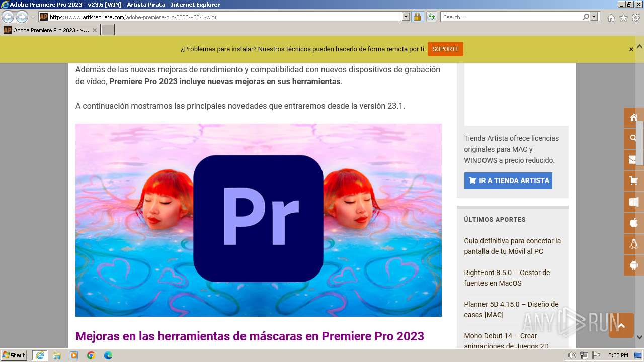Click the address bar URL field
Image resolution: width=644 pixels, height=362 pixels.
click(x=225, y=17)
